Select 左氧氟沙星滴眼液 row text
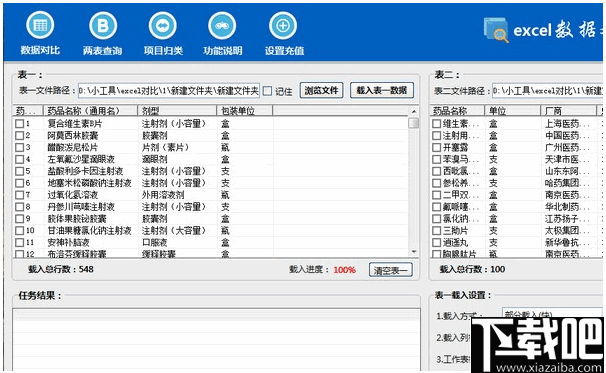Image resolution: width=606 pixels, height=373 pixels. [81, 159]
